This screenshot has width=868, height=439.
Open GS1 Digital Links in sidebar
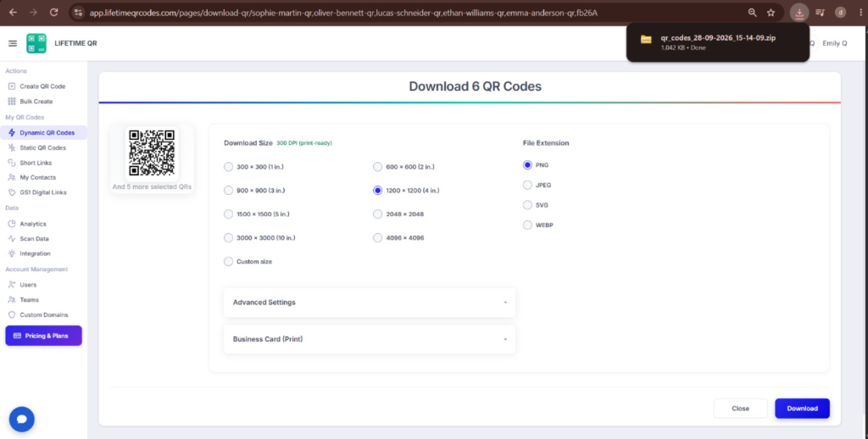(x=43, y=192)
